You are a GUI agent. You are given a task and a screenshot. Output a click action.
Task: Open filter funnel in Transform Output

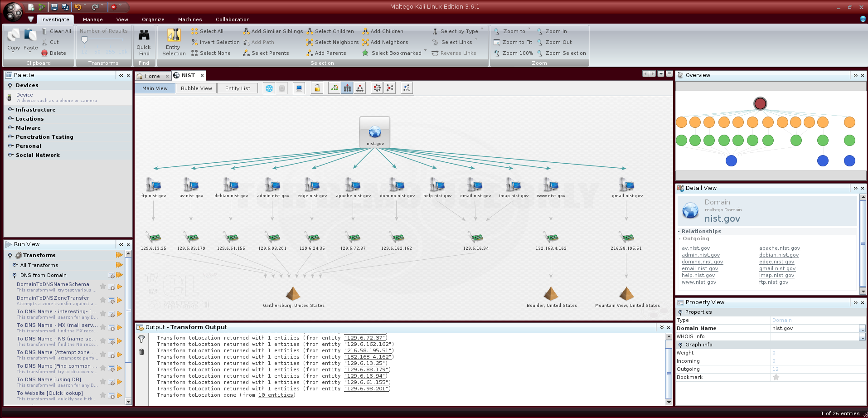[141, 339]
